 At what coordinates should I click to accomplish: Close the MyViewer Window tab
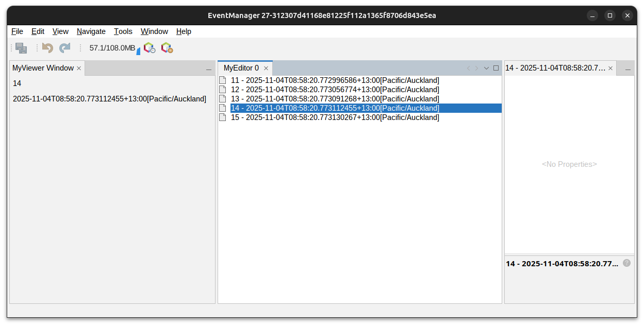point(79,68)
